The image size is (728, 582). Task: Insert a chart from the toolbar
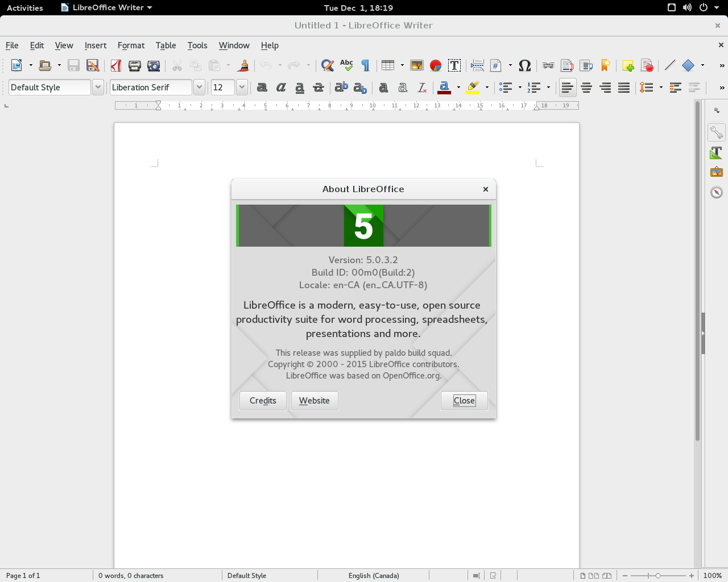pyautogui.click(x=436, y=65)
